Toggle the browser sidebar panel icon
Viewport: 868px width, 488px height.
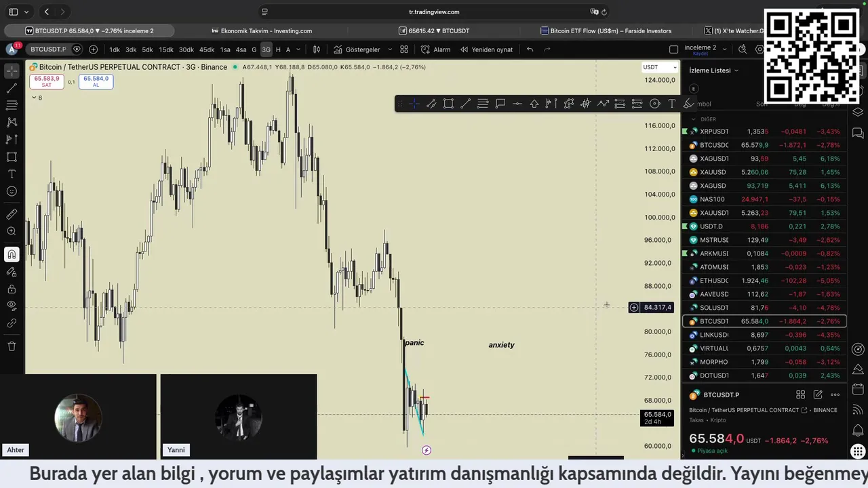(x=13, y=12)
